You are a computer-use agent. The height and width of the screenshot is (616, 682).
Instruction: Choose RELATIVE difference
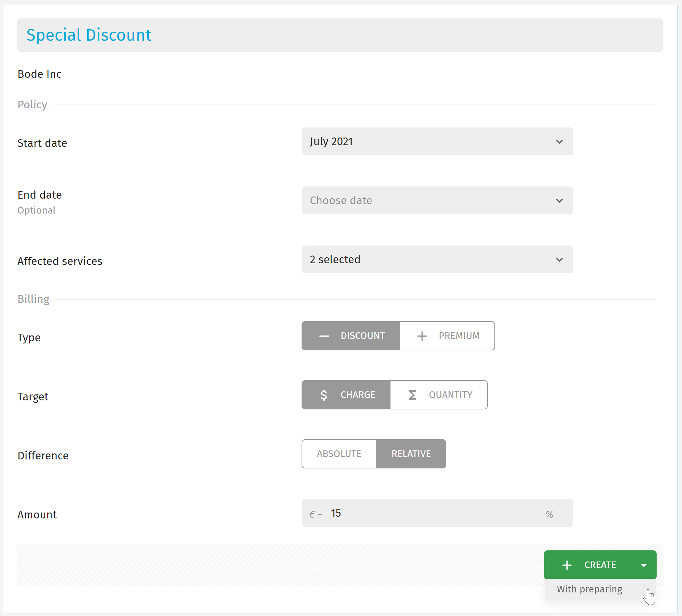(x=411, y=454)
